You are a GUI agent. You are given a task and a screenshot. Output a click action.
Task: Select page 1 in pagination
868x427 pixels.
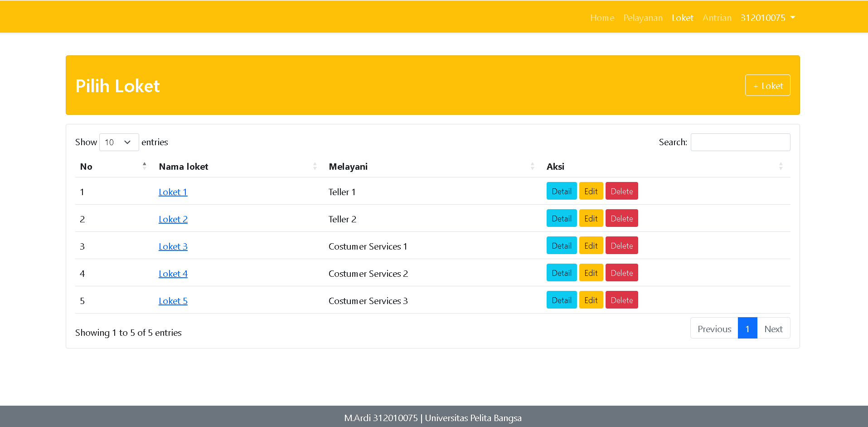pyautogui.click(x=747, y=328)
